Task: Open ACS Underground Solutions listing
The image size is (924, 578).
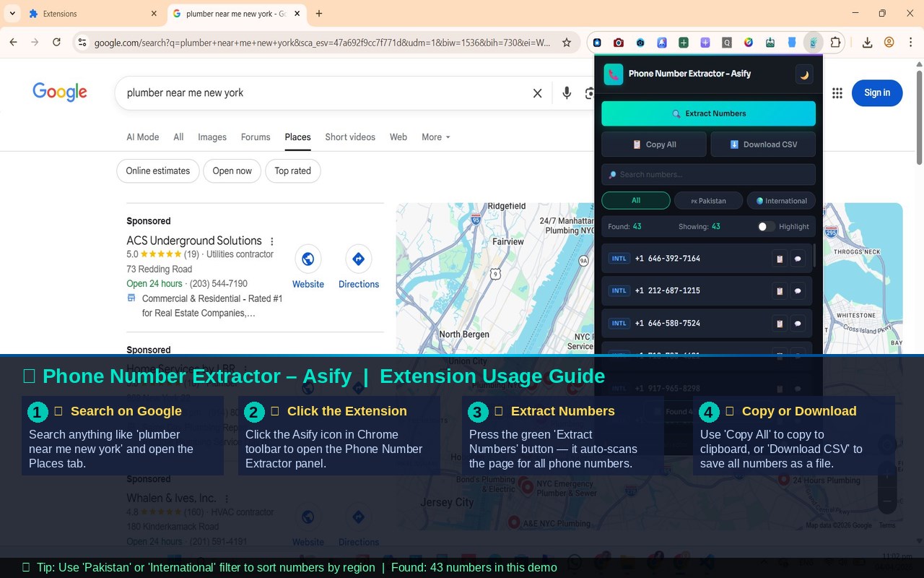Action: click(194, 241)
